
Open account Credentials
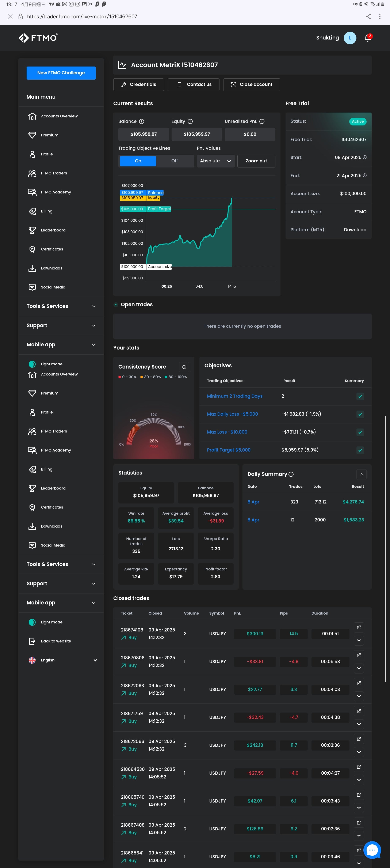138,84
